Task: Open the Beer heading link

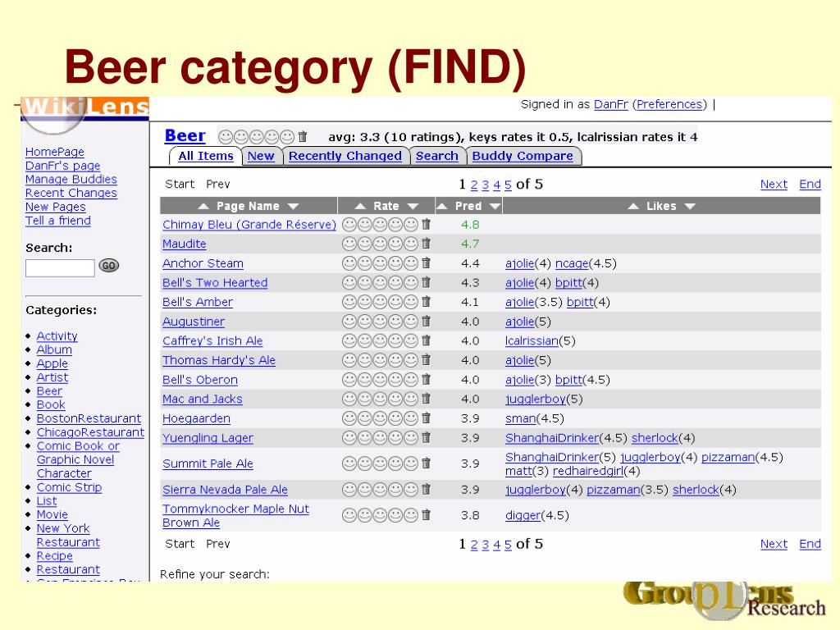Action: [x=185, y=135]
